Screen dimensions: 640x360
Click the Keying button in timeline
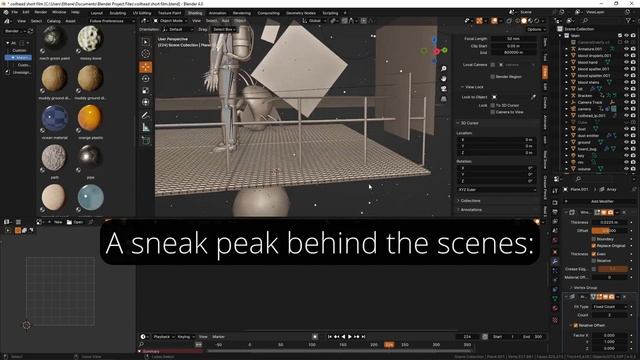pyautogui.click(x=185, y=337)
